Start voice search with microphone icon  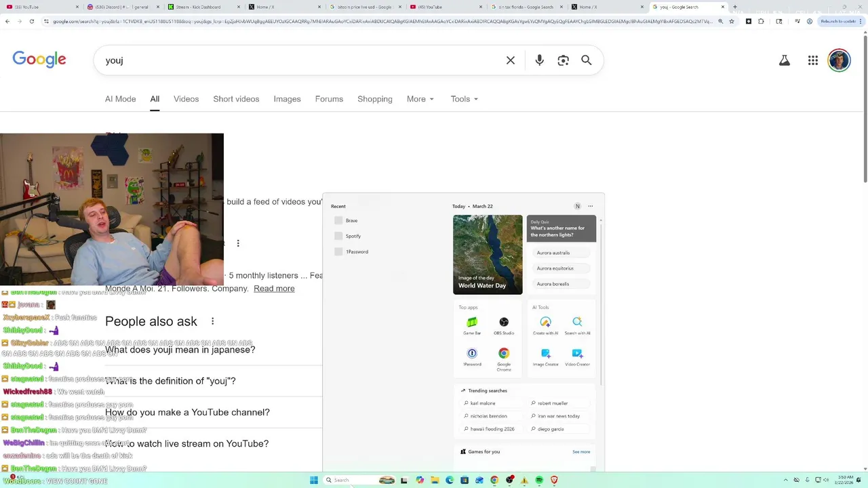pyautogui.click(x=539, y=60)
